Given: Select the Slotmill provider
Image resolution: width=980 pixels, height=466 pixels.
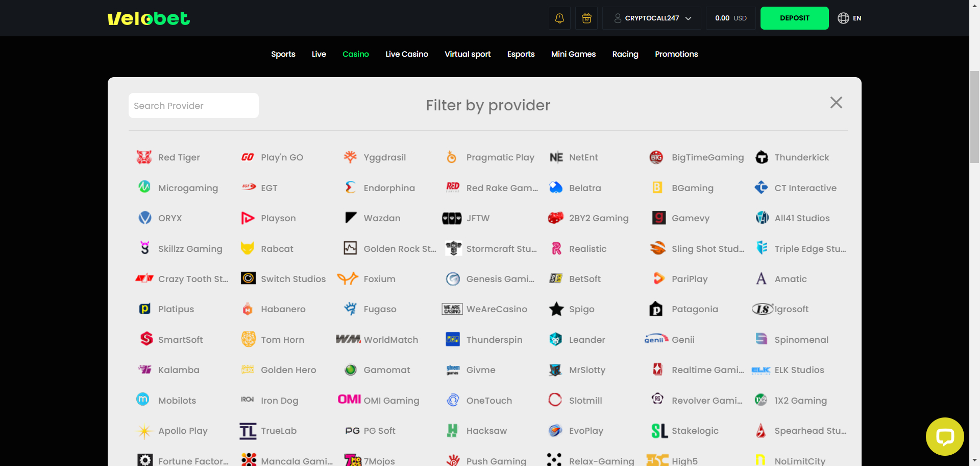Looking at the screenshot, I should point(576,400).
